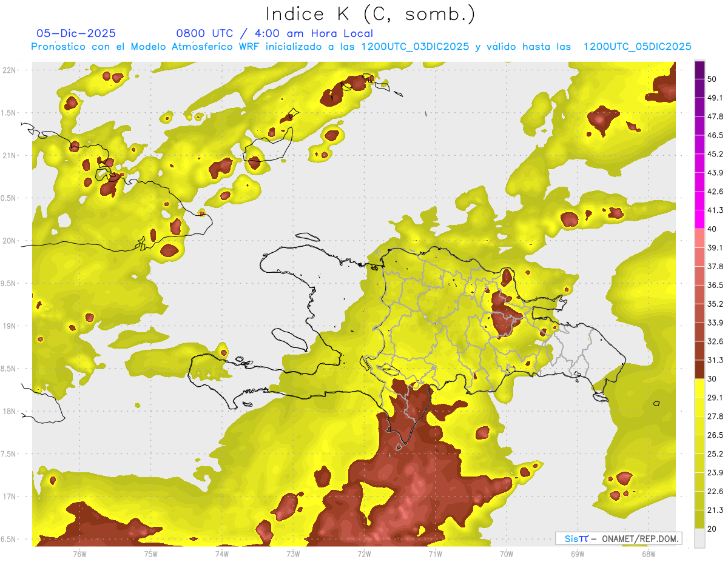Click the colorbar label "29.1"
This screenshot has width=728, height=562.
pyautogui.click(x=715, y=398)
